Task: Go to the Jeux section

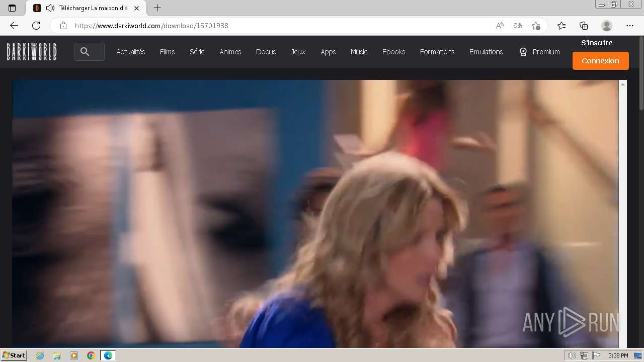Action: [298, 52]
